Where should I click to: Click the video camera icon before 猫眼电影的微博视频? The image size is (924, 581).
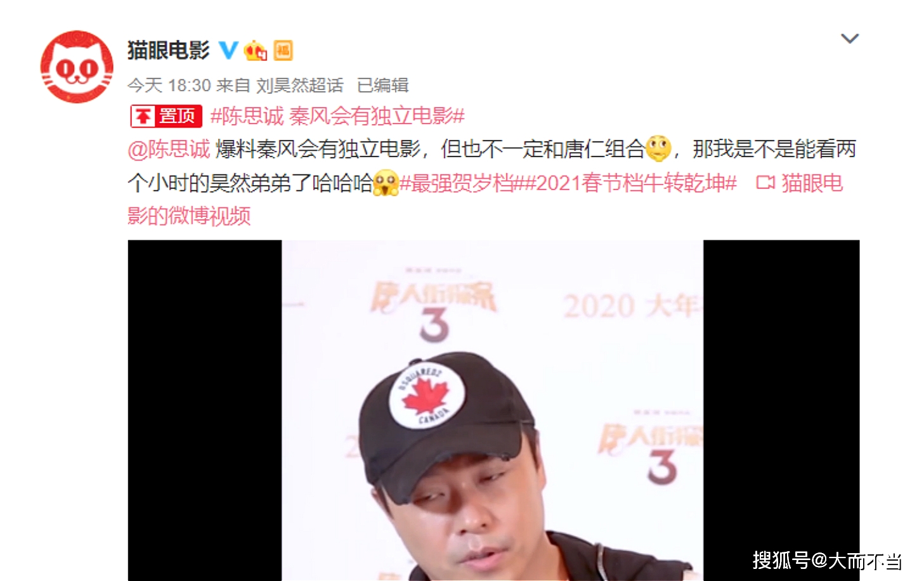765,183
